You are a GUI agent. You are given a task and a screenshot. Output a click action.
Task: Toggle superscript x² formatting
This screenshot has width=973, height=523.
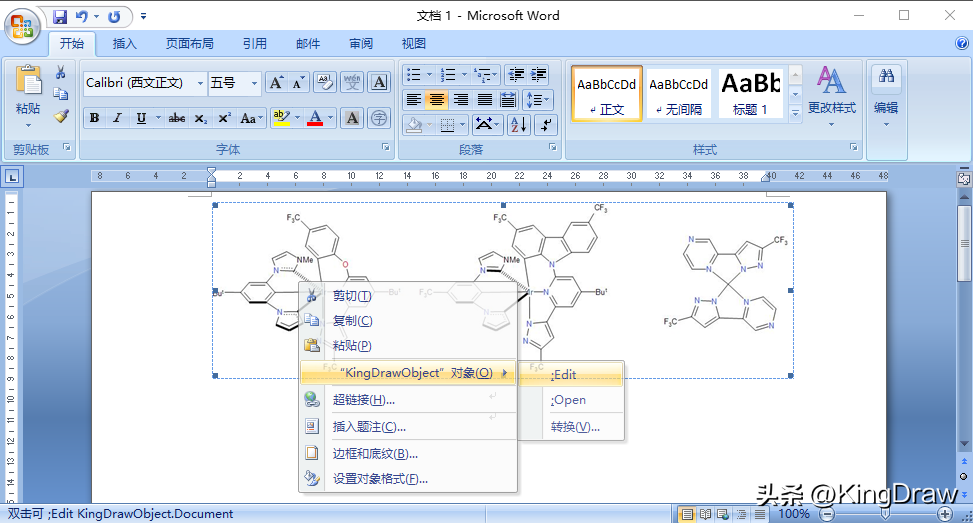pyautogui.click(x=224, y=118)
